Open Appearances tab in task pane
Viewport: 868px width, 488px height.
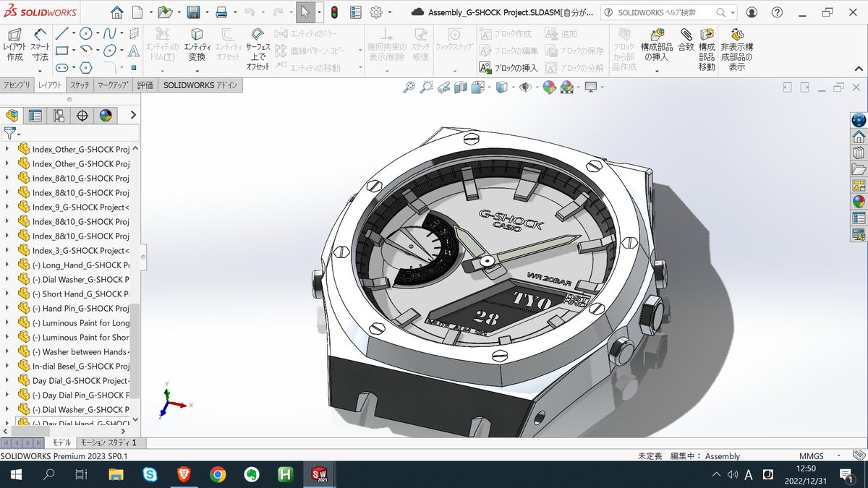click(859, 202)
